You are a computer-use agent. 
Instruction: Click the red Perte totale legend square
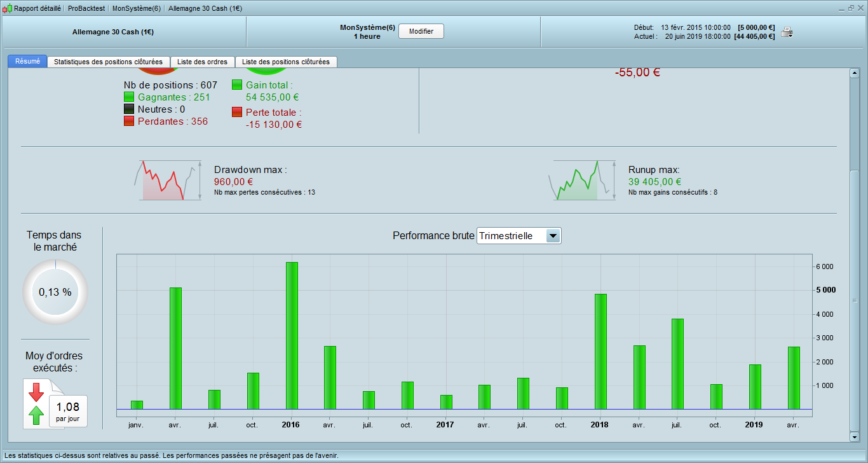[x=237, y=112]
